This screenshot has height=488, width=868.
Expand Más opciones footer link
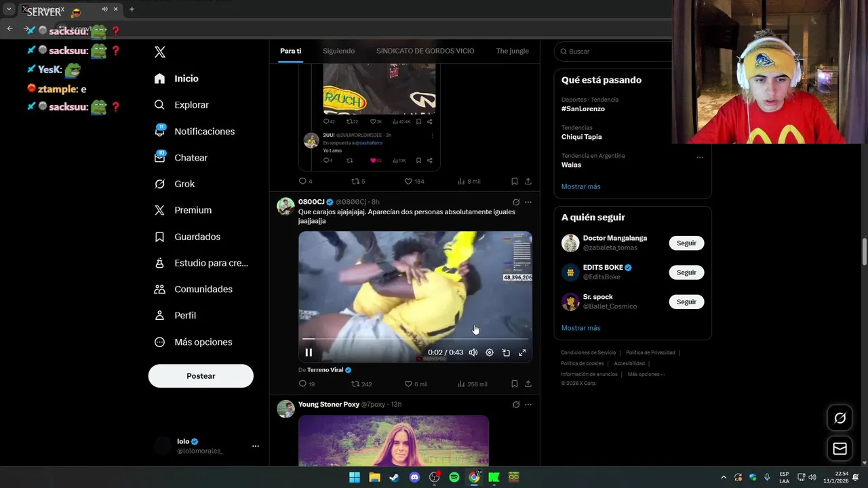point(646,374)
